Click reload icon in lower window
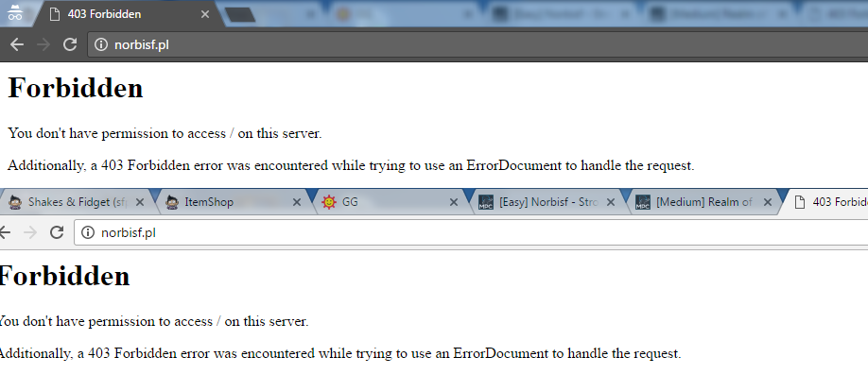Viewport: 868px width, 374px height. [x=57, y=232]
